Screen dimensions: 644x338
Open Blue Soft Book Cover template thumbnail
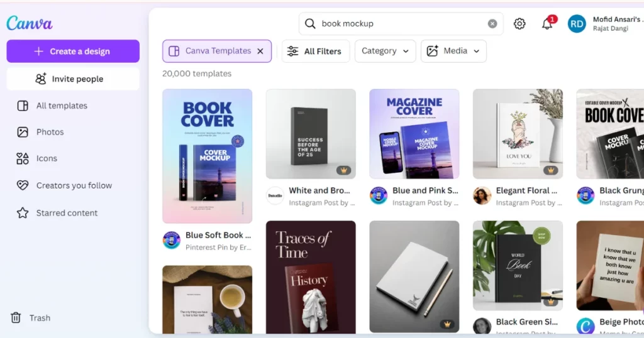(x=208, y=156)
